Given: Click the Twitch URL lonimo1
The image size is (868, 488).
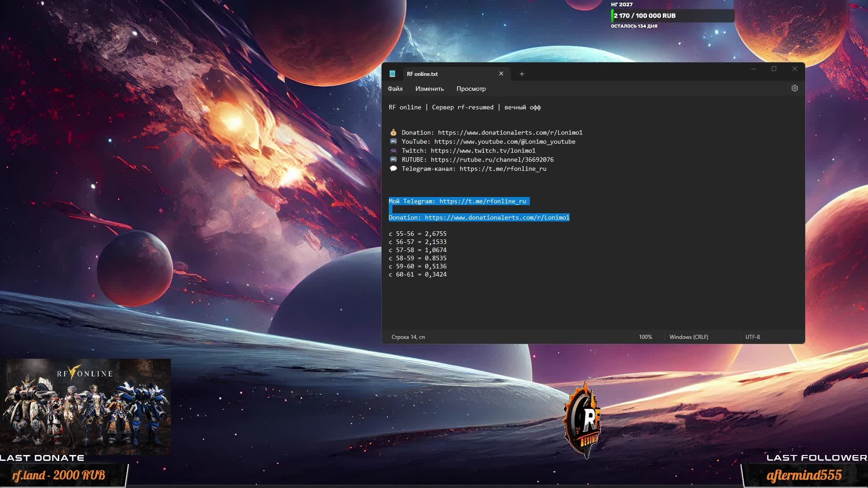Looking at the screenshot, I should pyautogui.click(x=483, y=150).
